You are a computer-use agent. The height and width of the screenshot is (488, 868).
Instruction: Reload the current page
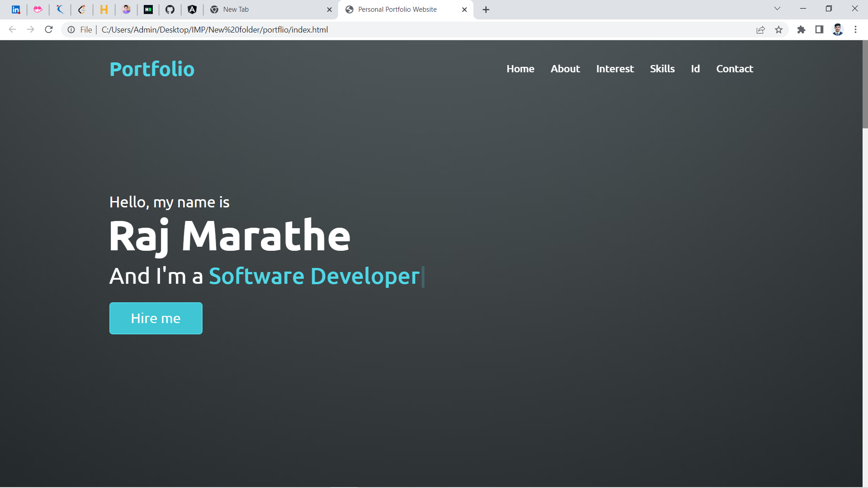49,30
